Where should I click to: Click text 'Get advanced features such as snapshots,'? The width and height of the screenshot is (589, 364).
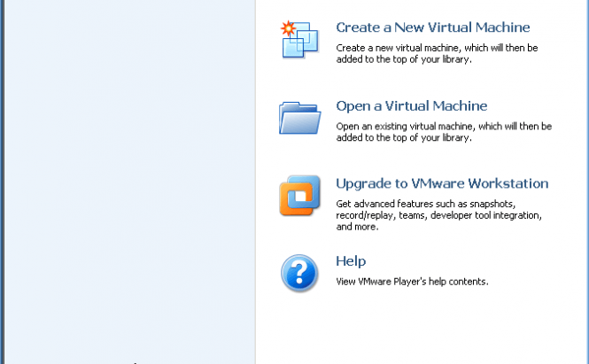point(426,204)
